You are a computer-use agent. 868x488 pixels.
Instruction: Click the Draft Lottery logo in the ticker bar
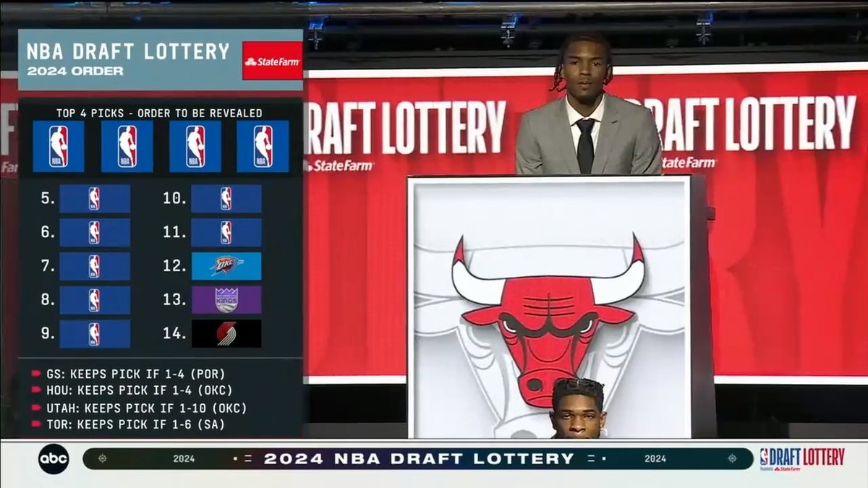pyautogui.click(x=802, y=459)
